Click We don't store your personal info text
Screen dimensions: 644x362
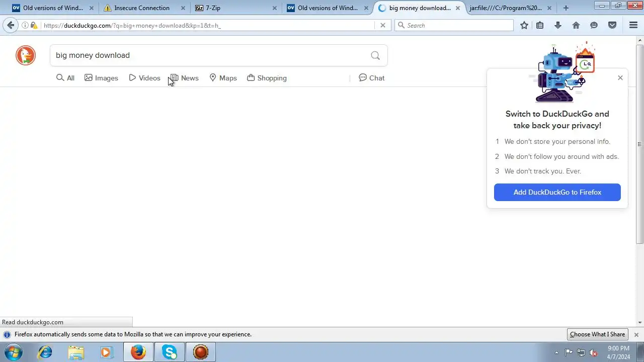(x=557, y=141)
